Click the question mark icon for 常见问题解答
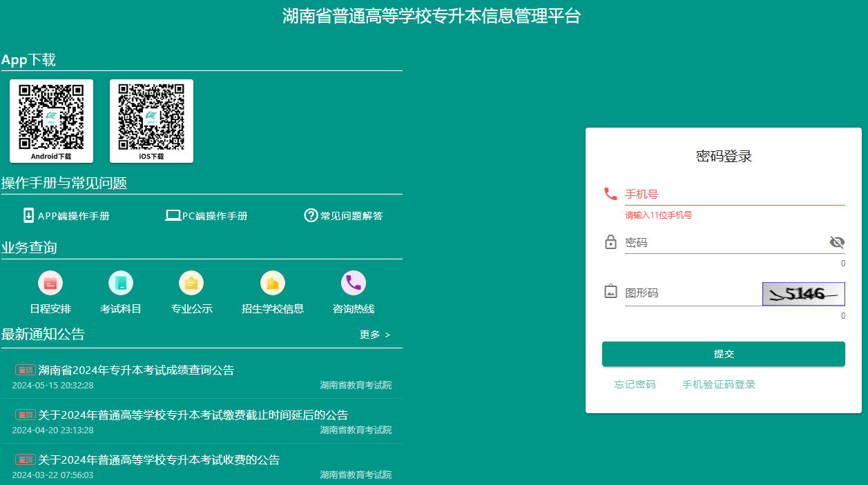The image size is (868, 485). (x=311, y=215)
